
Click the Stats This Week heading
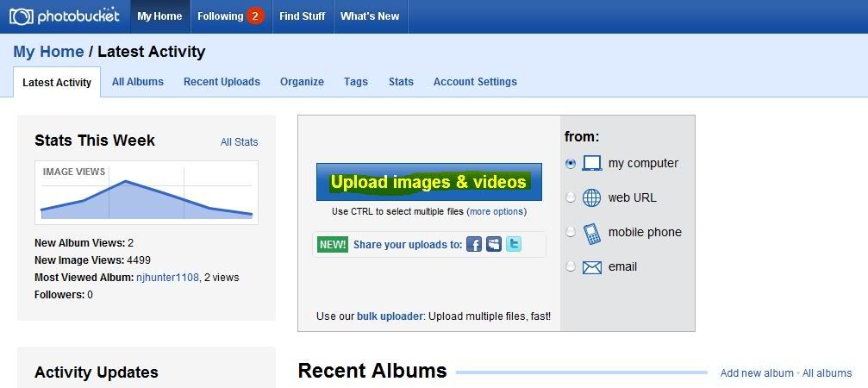[95, 141]
